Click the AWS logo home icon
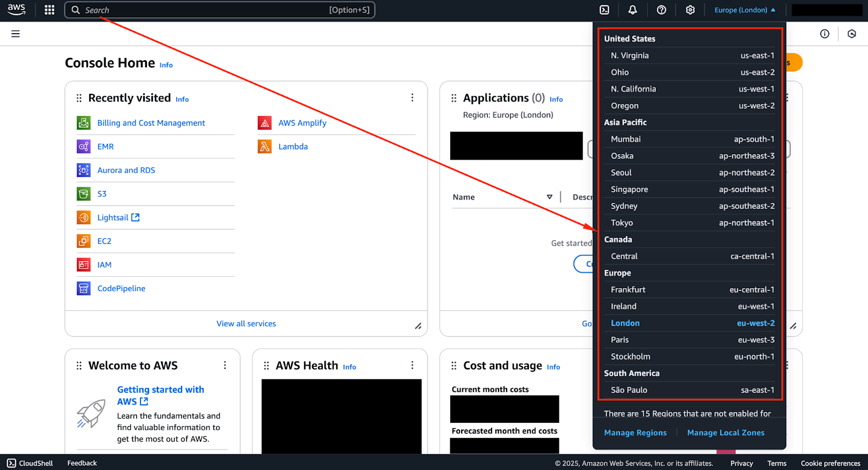Viewport: 868px width, 470px height. pos(16,10)
